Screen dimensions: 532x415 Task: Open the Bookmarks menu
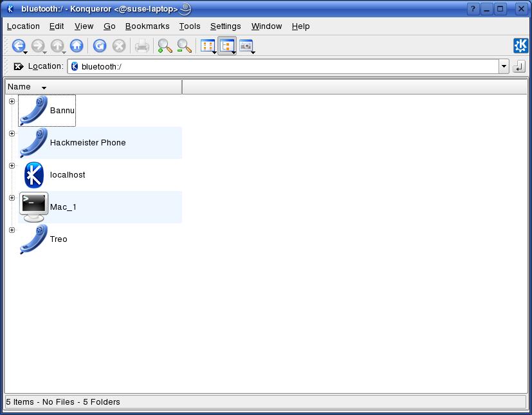(147, 26)
